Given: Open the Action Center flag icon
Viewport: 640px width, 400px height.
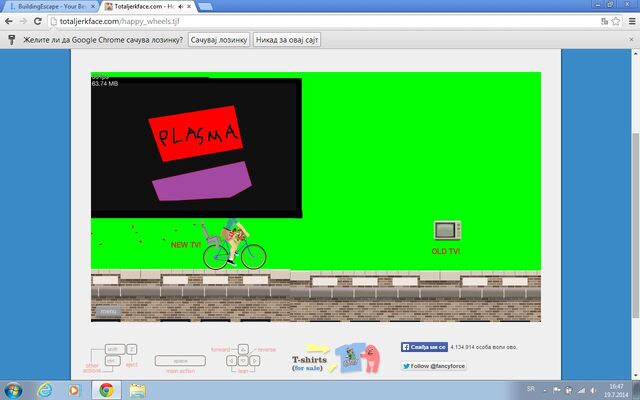Looking at the screenshot, I should [556, 391].
